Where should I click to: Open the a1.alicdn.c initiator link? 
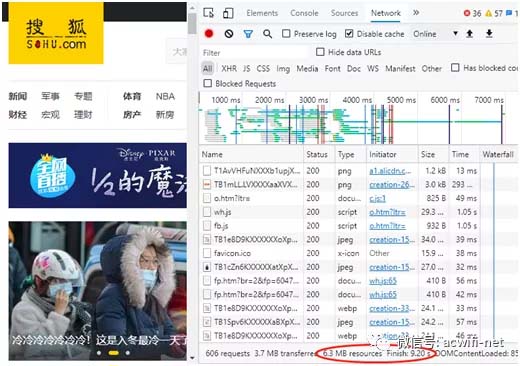click(x=390, y=171)
